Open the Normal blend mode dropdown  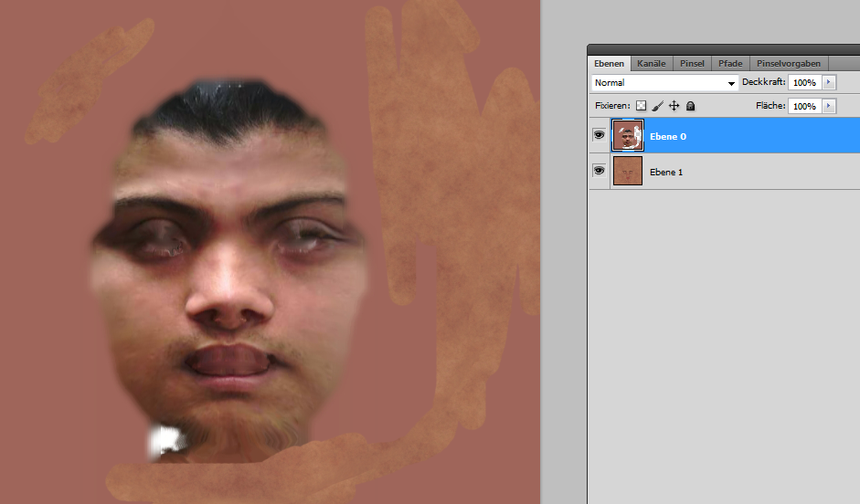point(664,83)
